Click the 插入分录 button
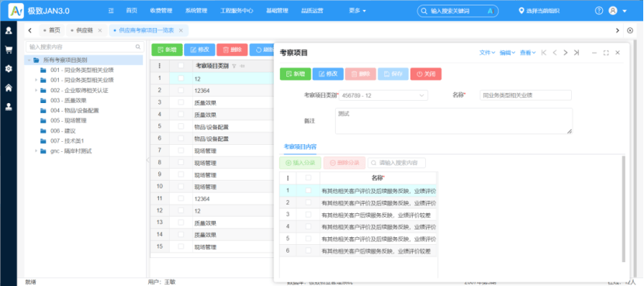This screenshot has width=644, height=286. point(300,163)
